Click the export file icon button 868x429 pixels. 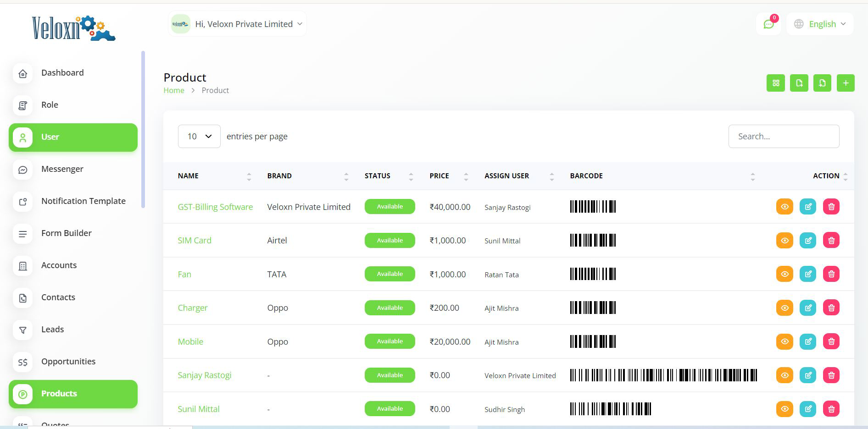coord(799,83)
